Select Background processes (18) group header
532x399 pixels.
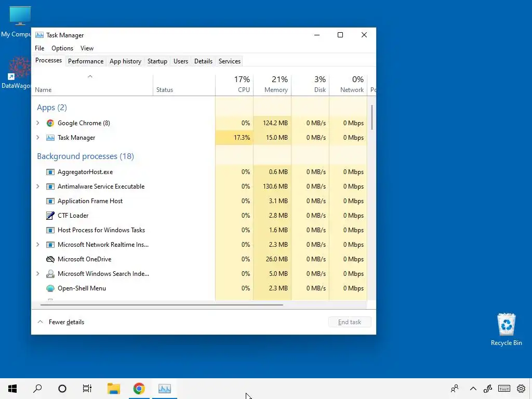[x=86, y=156]
